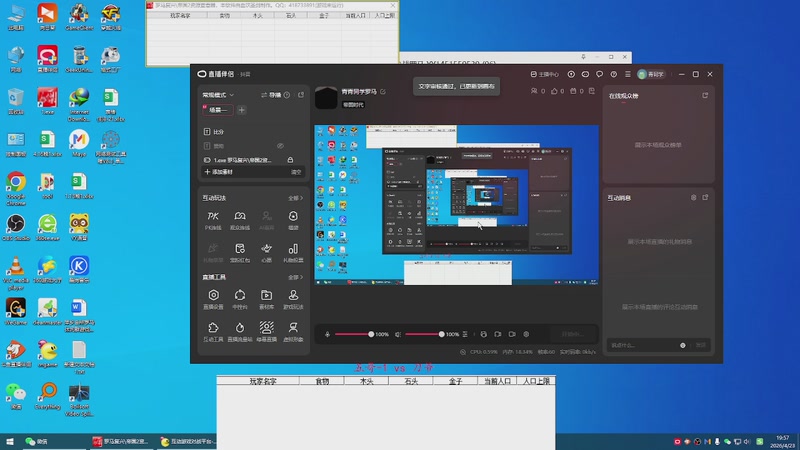Adjust the speaker volume slider

click(x=424, y=334)
